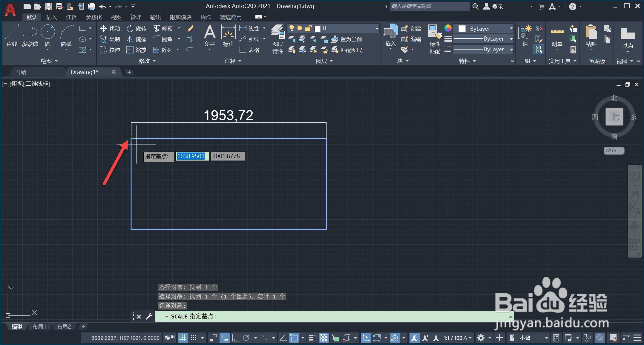644x345 pixels.
Task: Expand the Draw (绘图) panel
Action: pyautogui.click(x=49, y=61)
